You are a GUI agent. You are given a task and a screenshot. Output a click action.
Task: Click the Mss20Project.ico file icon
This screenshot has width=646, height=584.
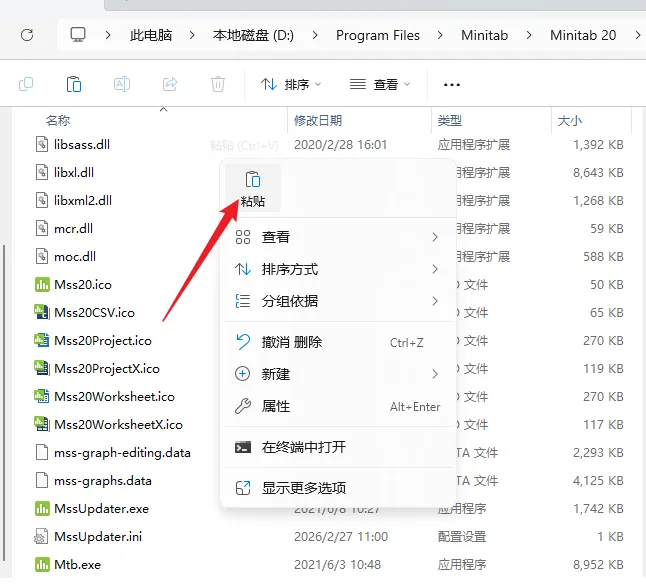click(41, 340)
